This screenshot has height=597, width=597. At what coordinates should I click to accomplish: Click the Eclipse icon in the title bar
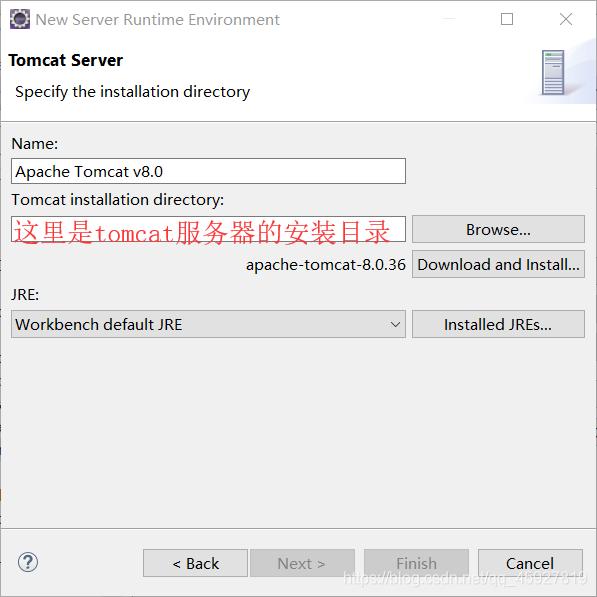(x=19, y=19)
